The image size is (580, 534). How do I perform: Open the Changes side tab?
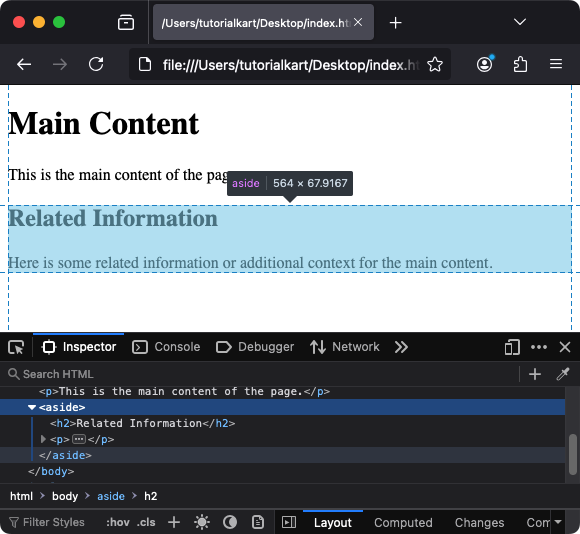(x=479, y=523)
